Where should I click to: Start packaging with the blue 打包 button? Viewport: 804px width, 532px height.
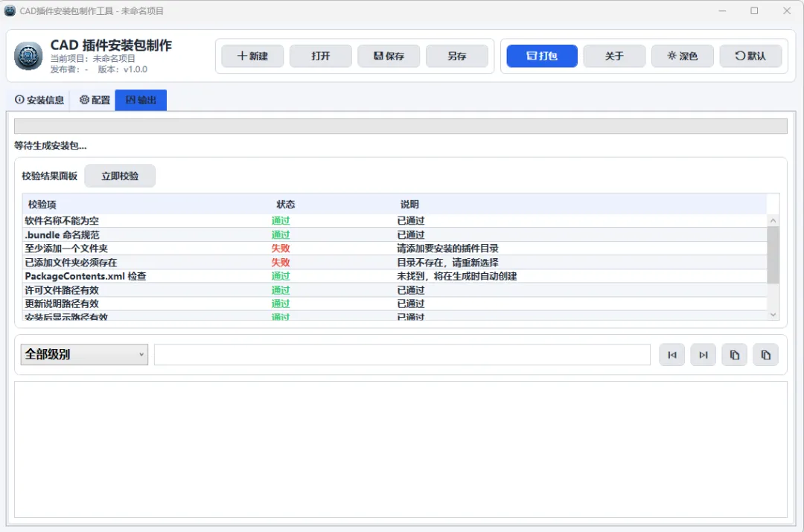542,56
